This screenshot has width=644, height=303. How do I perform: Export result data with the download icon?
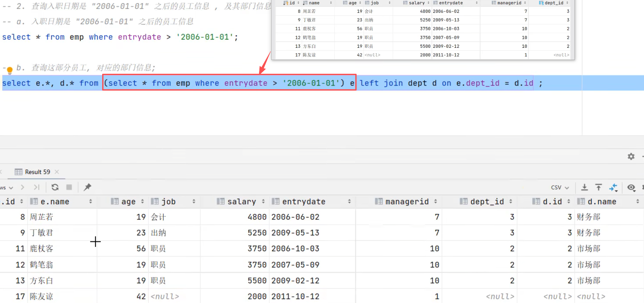(584, 187)
